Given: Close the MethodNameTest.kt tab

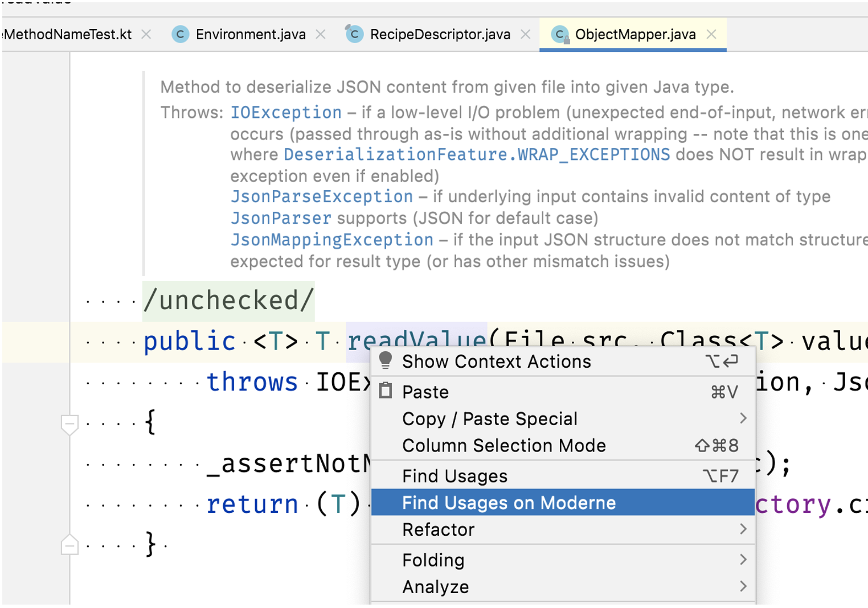Looking at the screenshot, I should click(x=146, y=35).
